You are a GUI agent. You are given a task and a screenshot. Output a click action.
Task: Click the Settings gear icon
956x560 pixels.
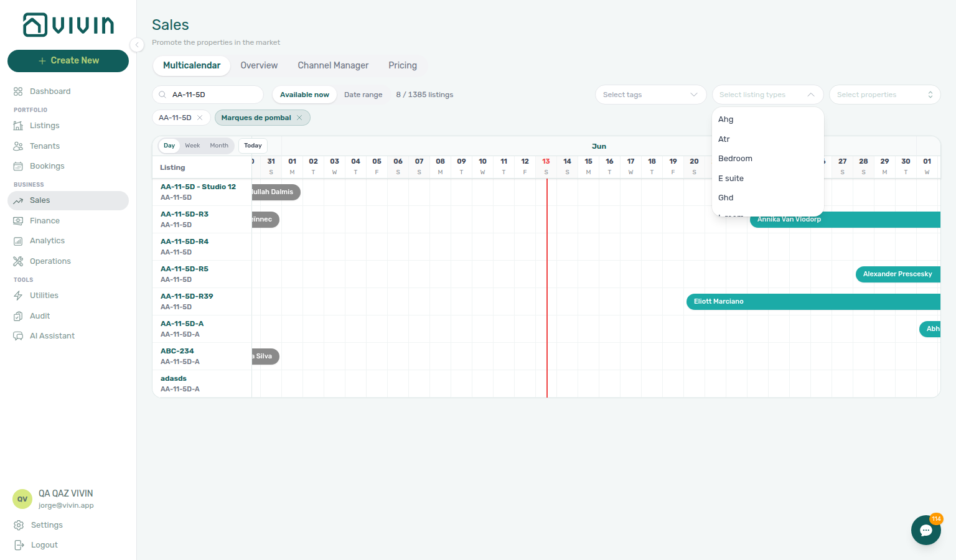19,525
